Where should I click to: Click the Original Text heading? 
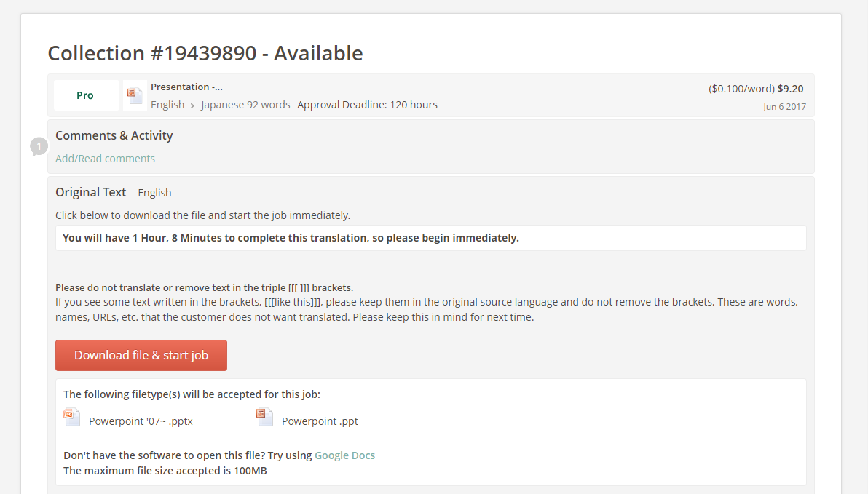[91, 192]
